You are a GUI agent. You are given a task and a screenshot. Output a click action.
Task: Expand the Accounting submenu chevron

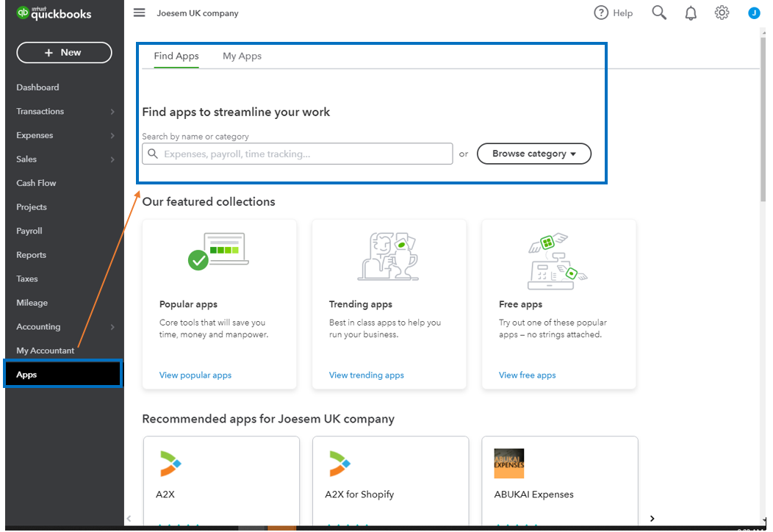tap(112, 327)
